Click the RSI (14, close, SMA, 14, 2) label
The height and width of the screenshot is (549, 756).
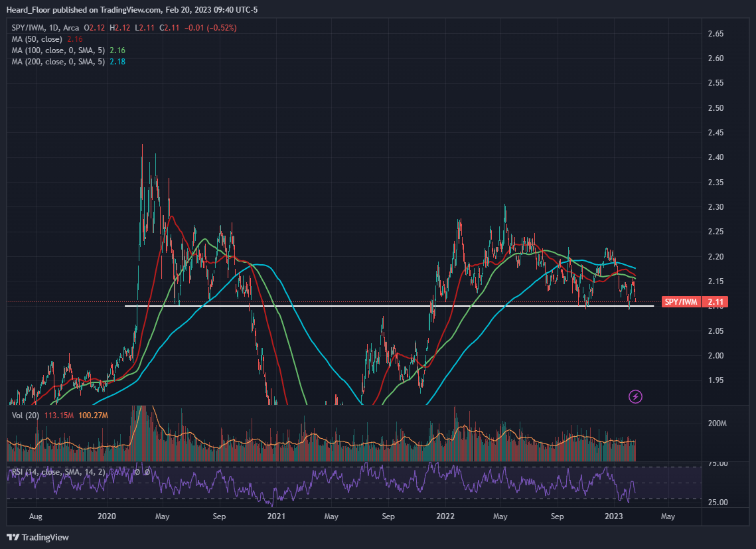(58, 472)
